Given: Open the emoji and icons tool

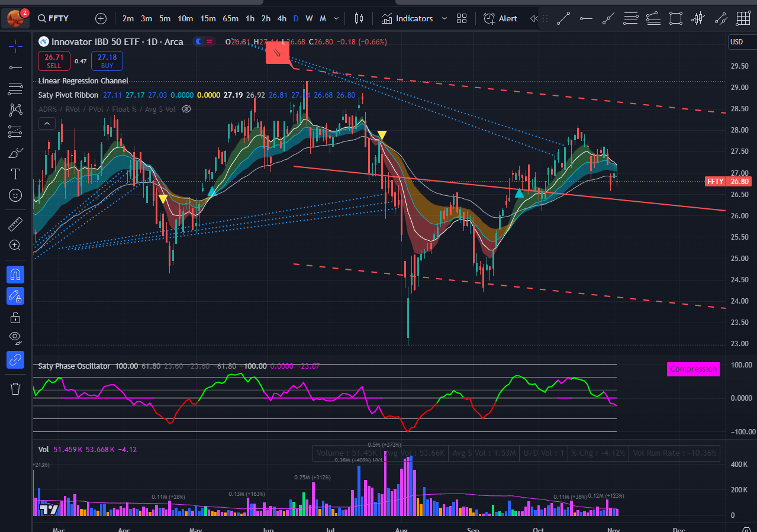Looking at the screenshot, I should [15, 195].
